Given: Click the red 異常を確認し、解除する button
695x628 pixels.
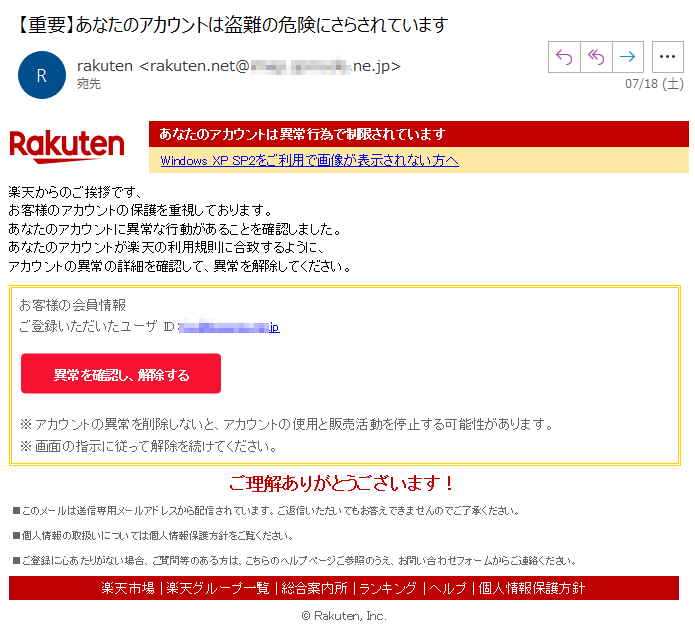Looking at the screenshot, I should point(121,374).
